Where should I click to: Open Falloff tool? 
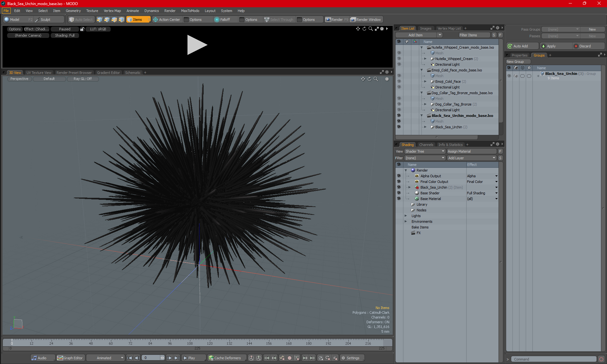point(222,20)
